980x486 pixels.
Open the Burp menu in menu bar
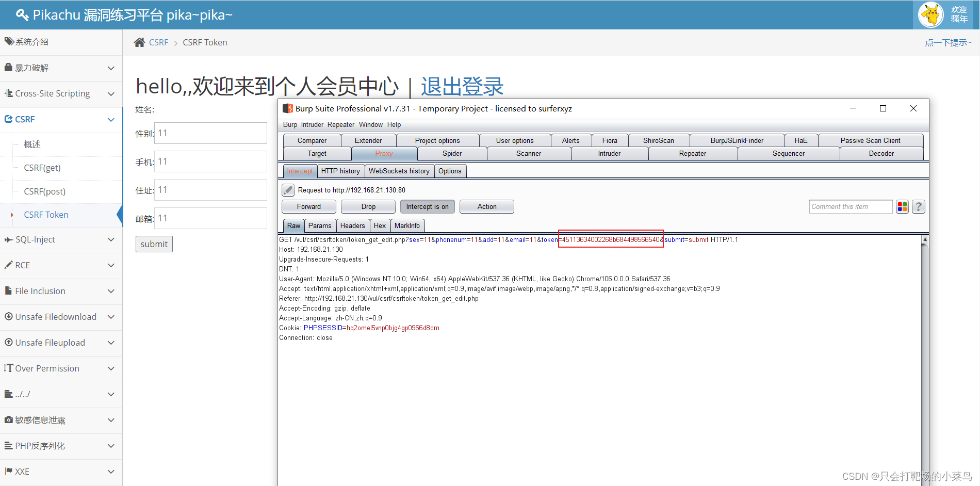290,125
